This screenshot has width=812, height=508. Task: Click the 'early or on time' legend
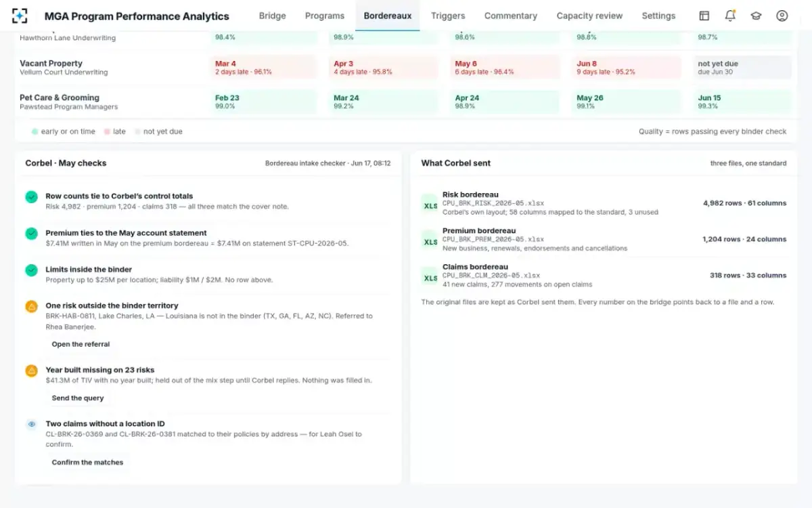(64, 131)
